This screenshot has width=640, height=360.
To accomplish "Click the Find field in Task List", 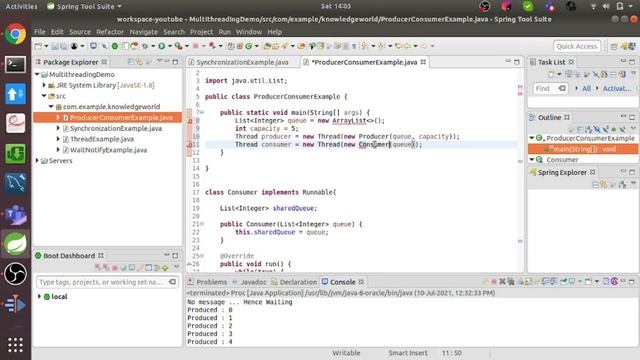I will coord(550,88).
